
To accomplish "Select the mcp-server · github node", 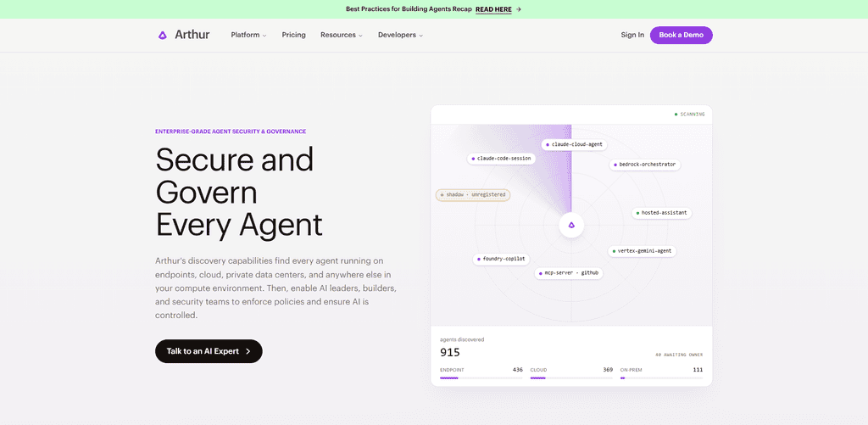I will point(569,273).
